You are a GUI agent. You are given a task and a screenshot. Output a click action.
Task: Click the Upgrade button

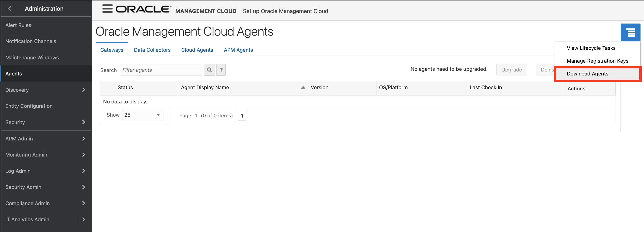coord(512,69)
